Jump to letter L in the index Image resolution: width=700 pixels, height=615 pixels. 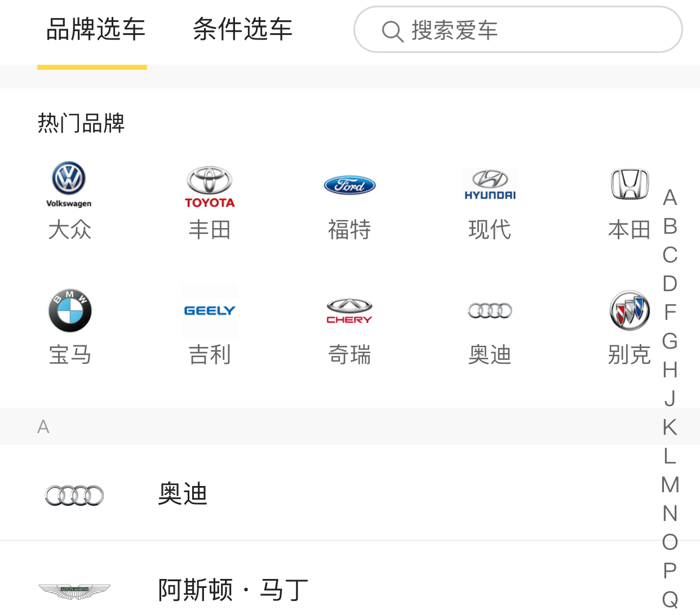[670, 456]
